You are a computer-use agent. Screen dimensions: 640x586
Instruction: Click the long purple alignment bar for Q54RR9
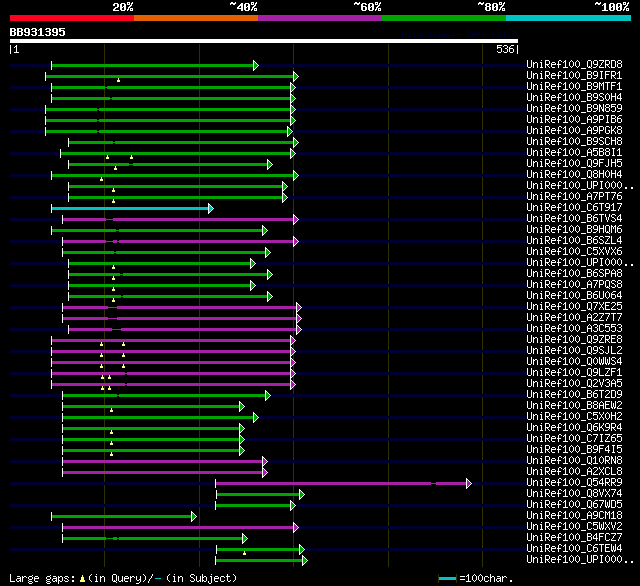point(341,484)
